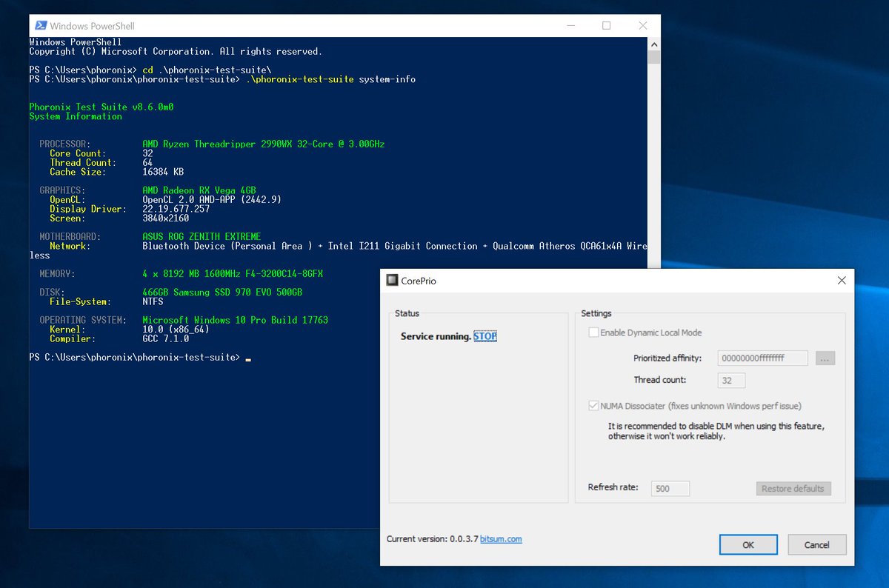Click the 'AMD Radeon RX Vega 4GB' text

click(x=199, y=190)
